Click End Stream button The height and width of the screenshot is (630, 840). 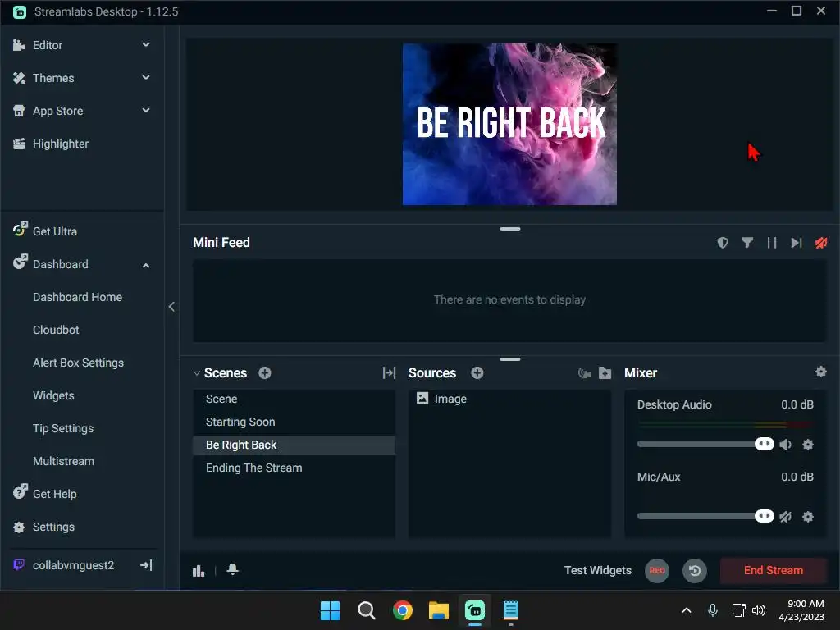(773, 571)
